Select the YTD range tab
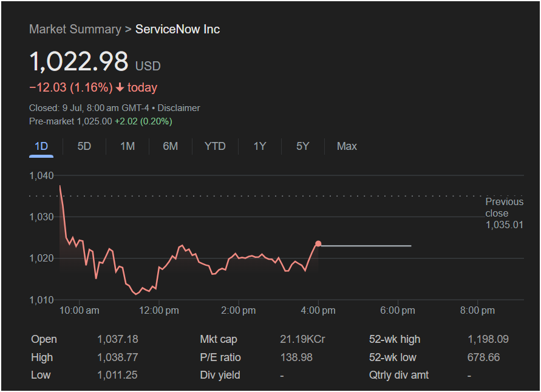541x392 pixels. (x=215, y=146)
